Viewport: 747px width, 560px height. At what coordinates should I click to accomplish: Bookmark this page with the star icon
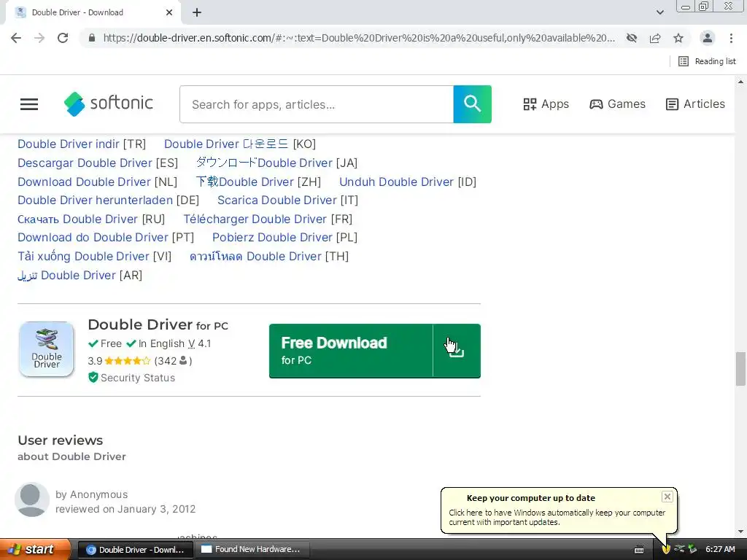678,38
